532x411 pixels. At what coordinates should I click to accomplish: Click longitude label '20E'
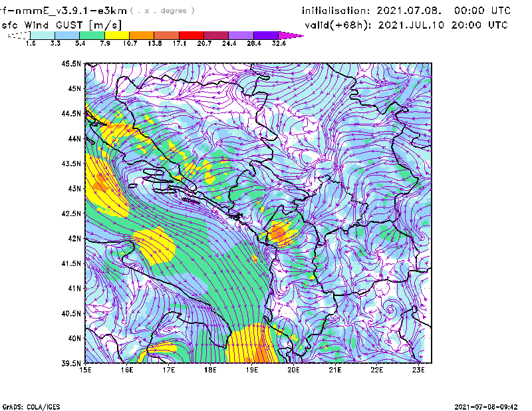point(293,370)
